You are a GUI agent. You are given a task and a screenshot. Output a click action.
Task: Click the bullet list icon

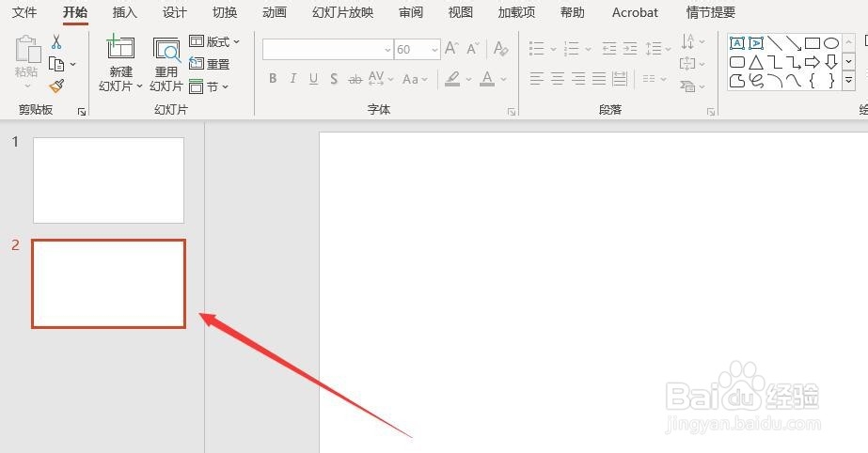pos(536,49)
